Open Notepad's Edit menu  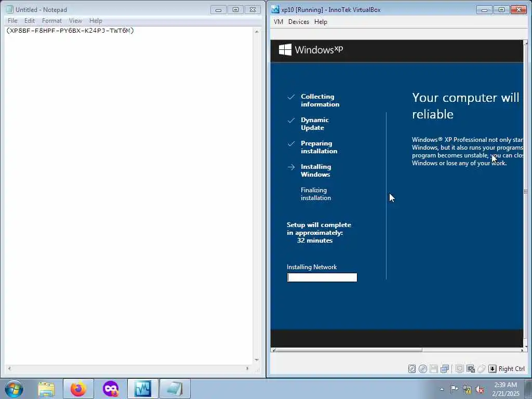pyautogui.click(x=30, y=21)
